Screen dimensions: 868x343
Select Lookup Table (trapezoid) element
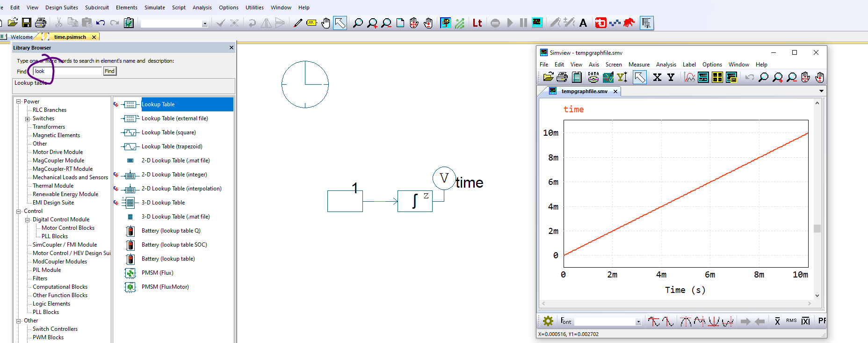point(172,146)
